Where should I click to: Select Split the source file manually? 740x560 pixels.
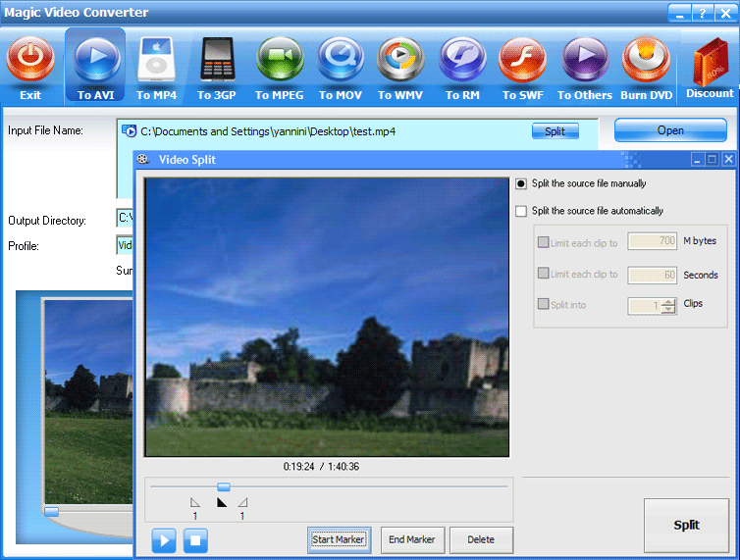(x=521, y=183)
